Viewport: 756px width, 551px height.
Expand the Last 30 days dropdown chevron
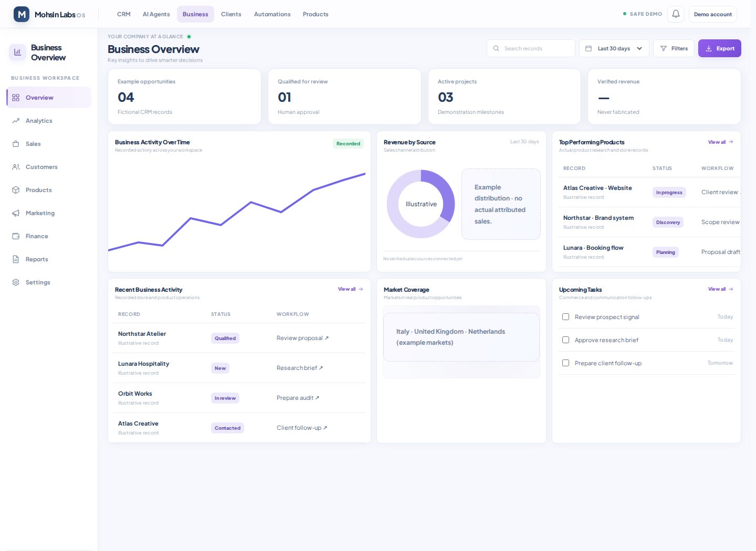[639, 48]
